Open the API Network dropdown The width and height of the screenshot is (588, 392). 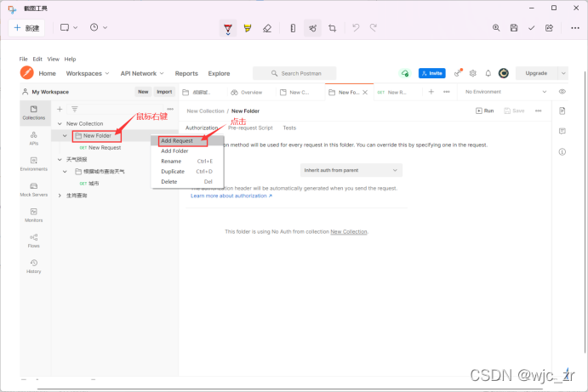142,73
